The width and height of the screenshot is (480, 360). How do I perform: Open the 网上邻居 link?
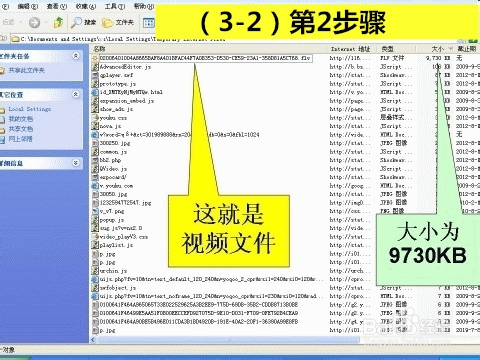pos(21,139)
